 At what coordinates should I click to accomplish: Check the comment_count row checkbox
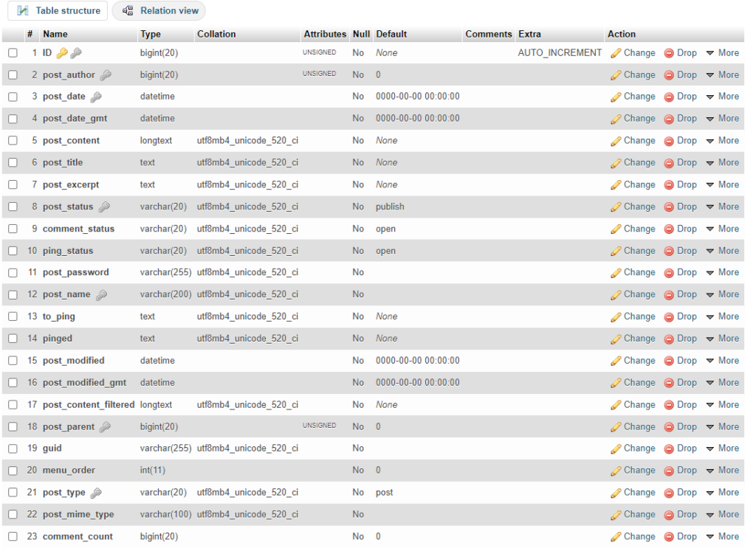point(13,536)
